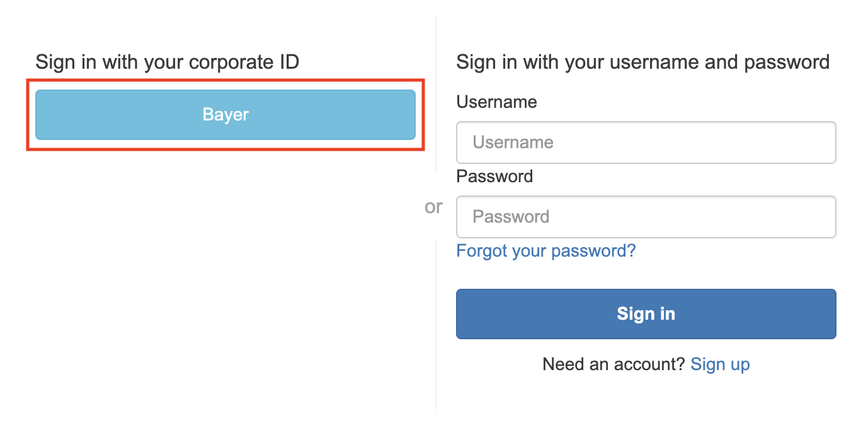Focus the Password input field
The image size is (868, 425).
coord(646,217)
